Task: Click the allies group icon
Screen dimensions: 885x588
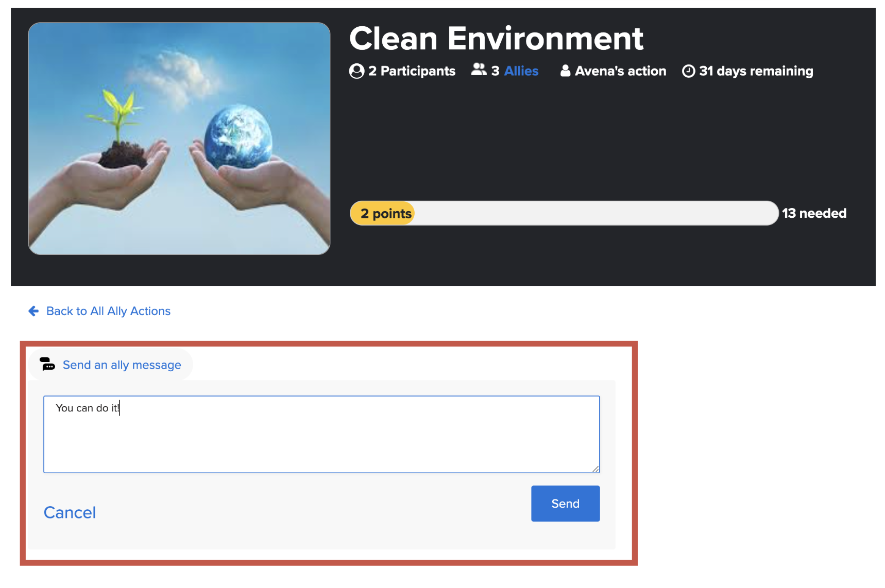Action: tap(479, 70)
